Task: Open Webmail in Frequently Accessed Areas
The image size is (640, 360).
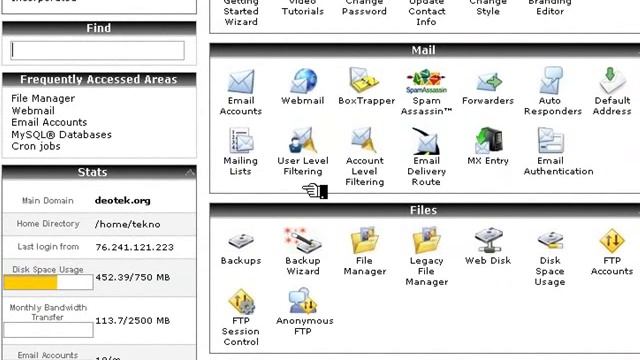Action: (x=33, y=111)
